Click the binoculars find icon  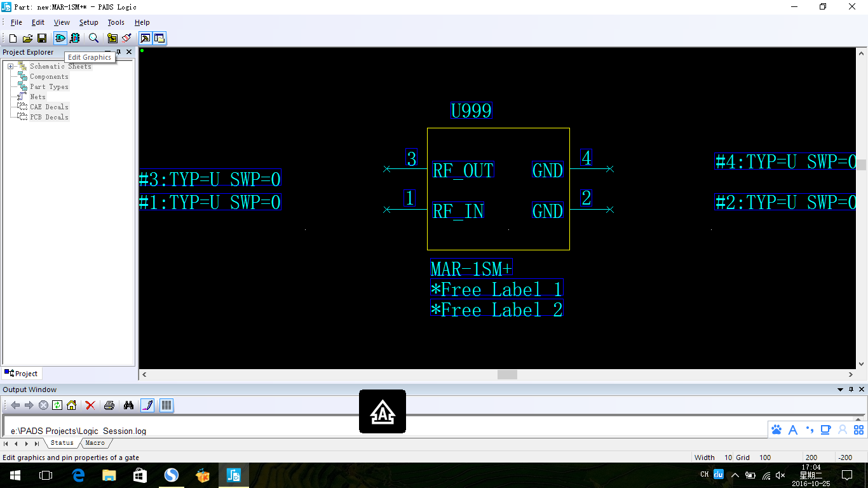tap(128, 405)
